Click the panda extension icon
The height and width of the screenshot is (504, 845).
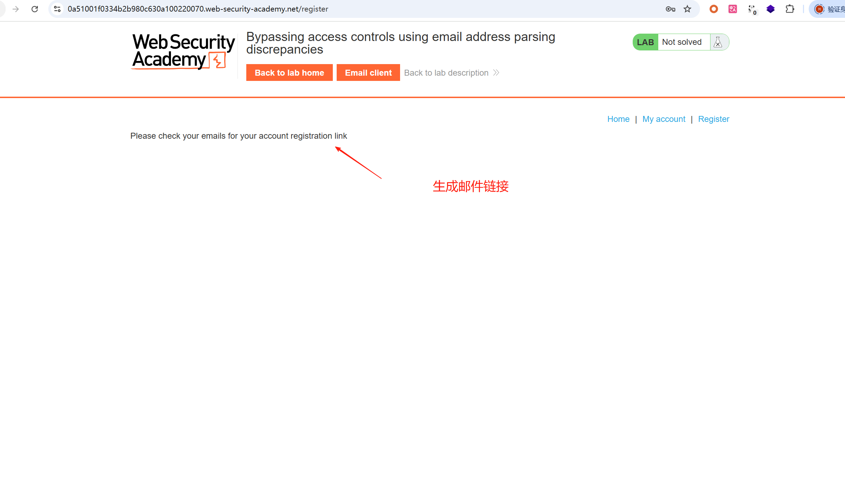(x=752, y=9)
